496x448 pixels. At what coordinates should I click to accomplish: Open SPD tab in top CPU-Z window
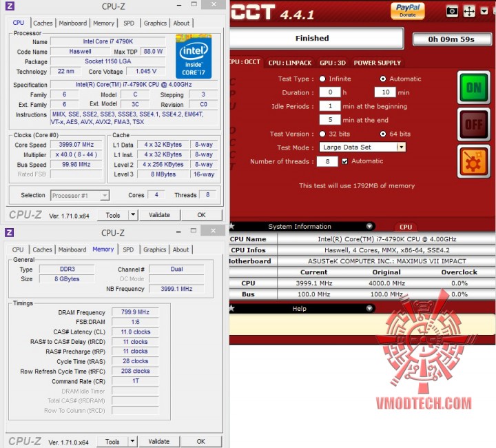click(x=129, y=23)
